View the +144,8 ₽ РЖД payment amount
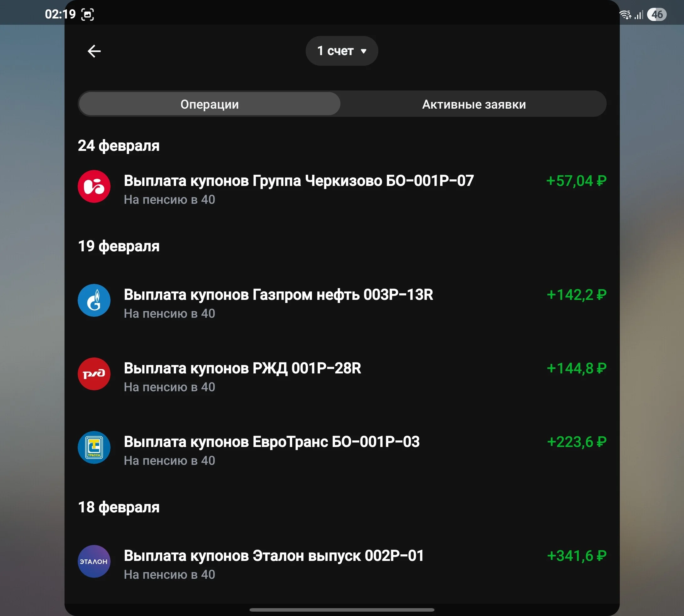684x616 pixels. click(576, 368)
